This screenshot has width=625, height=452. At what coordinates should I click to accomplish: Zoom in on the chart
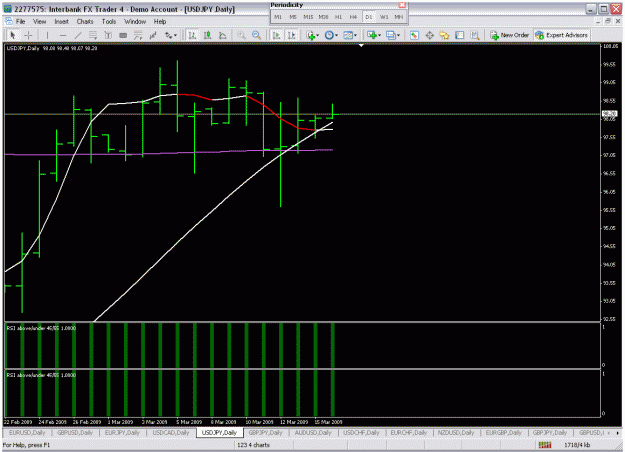241,35
